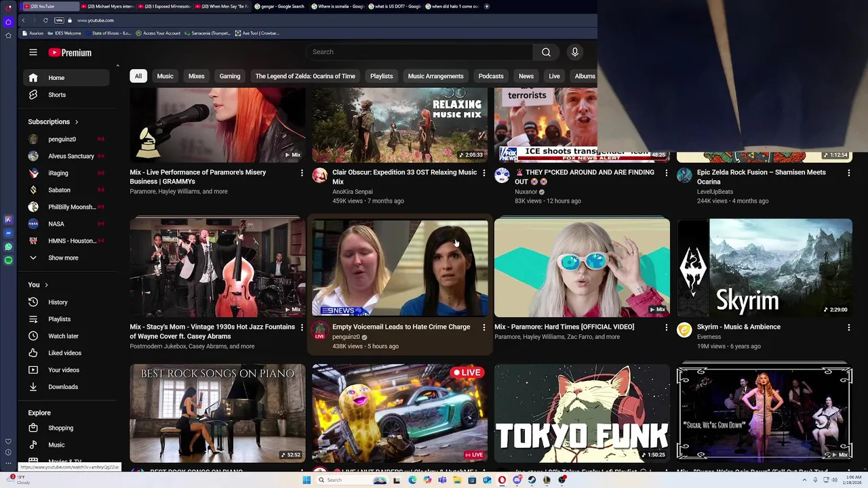Image resolution: width=868 pixels, height=488 pixels.
Task: Open Home in the YouTube sidebar
Action: tap(66, 78)
